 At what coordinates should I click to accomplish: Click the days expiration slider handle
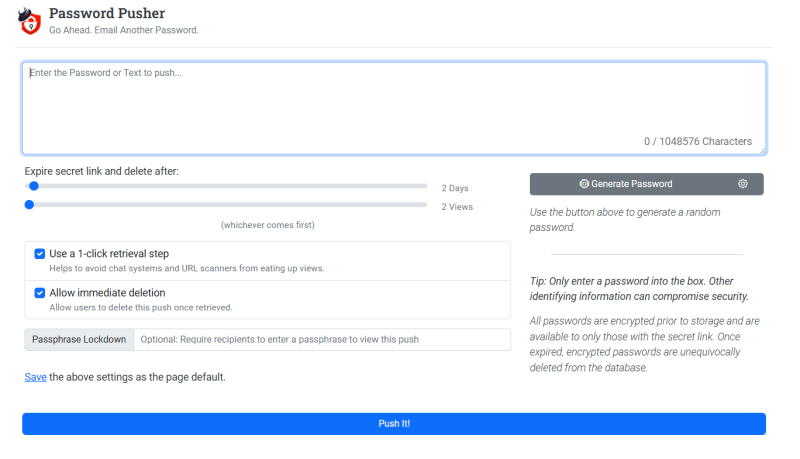pyautogui.click(x=34, y=186)
